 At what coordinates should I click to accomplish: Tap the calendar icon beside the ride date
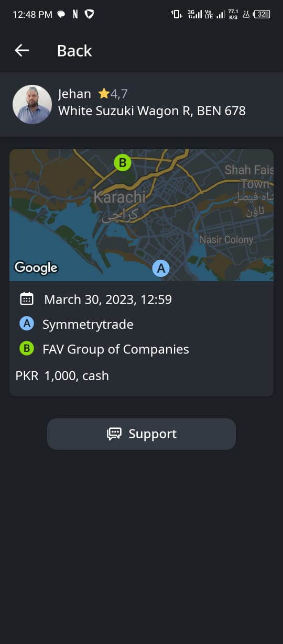click(26, 299)
